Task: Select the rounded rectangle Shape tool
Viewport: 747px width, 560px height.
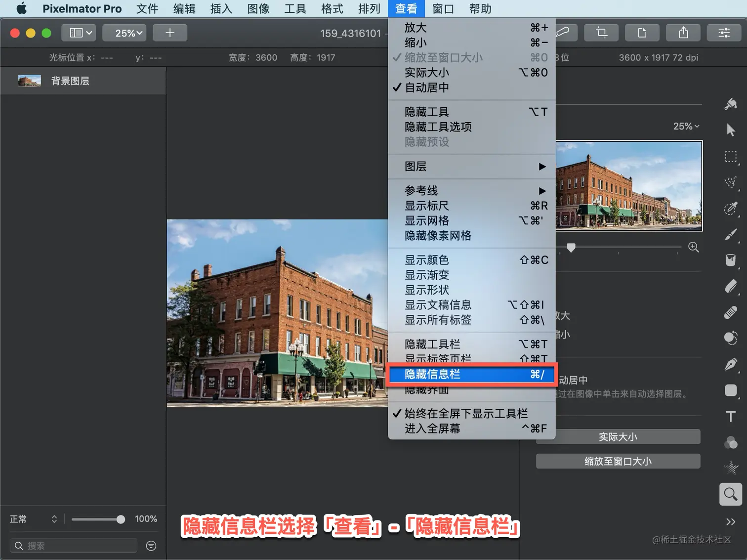Action: pyautogui.click(x=731, y=390)
